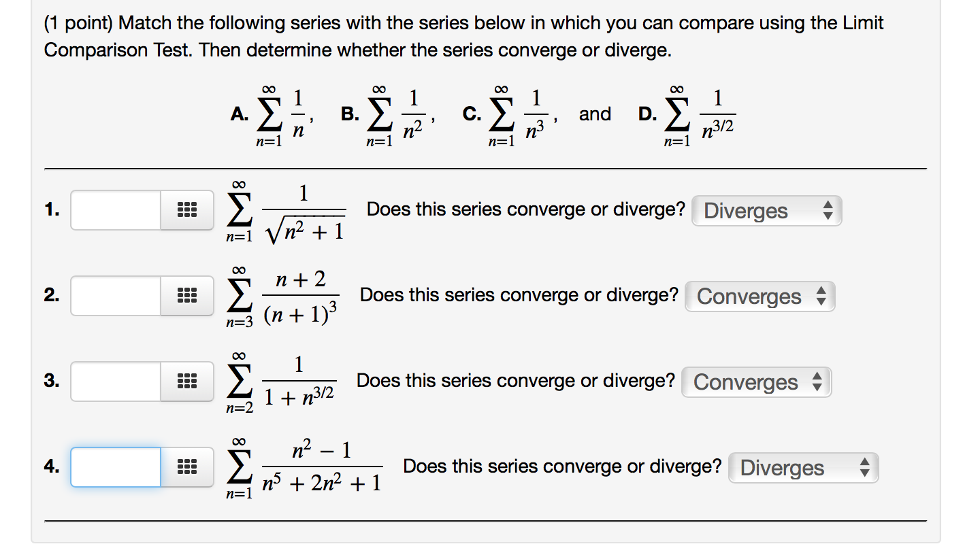Click the highlighted answer box for problem 4
980x559 pixels.
tap(114, 467)
